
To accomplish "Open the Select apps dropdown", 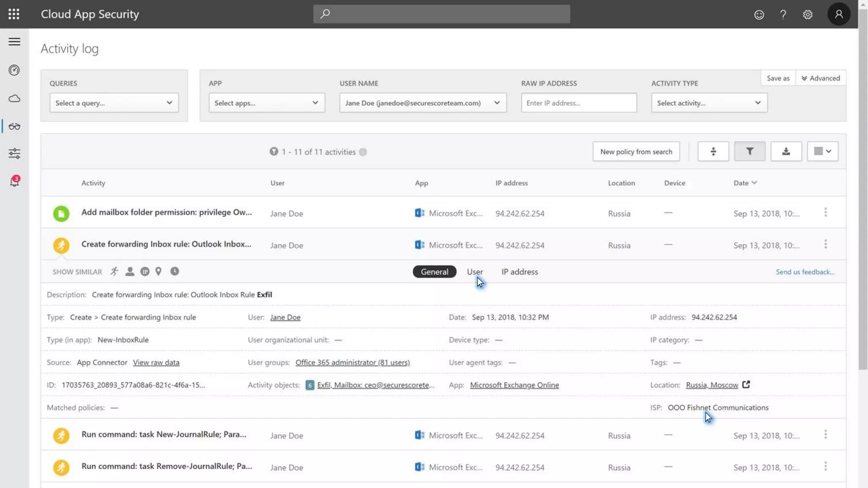I will click(266, 103).
